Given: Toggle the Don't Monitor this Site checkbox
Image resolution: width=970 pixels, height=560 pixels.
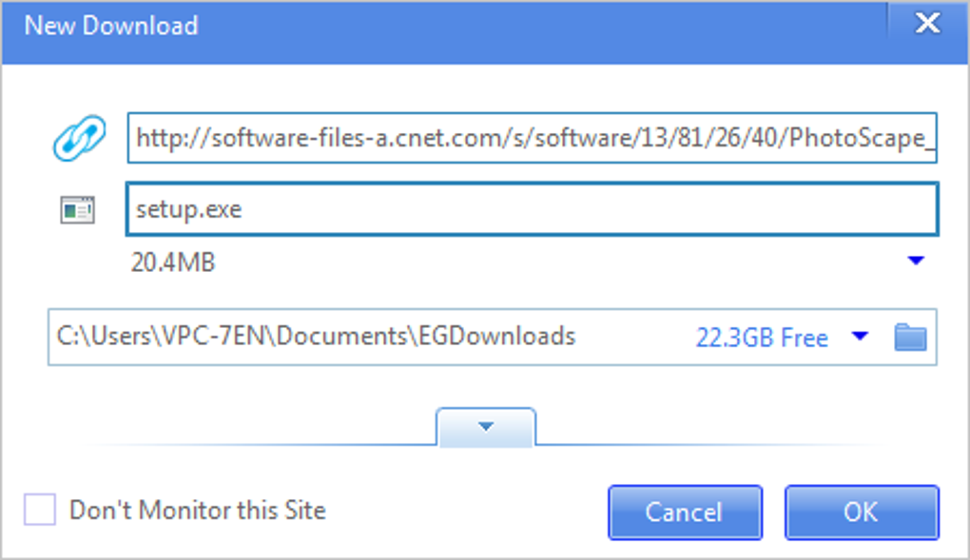Looking at the screenshot, I should click(x=40, y=511).
